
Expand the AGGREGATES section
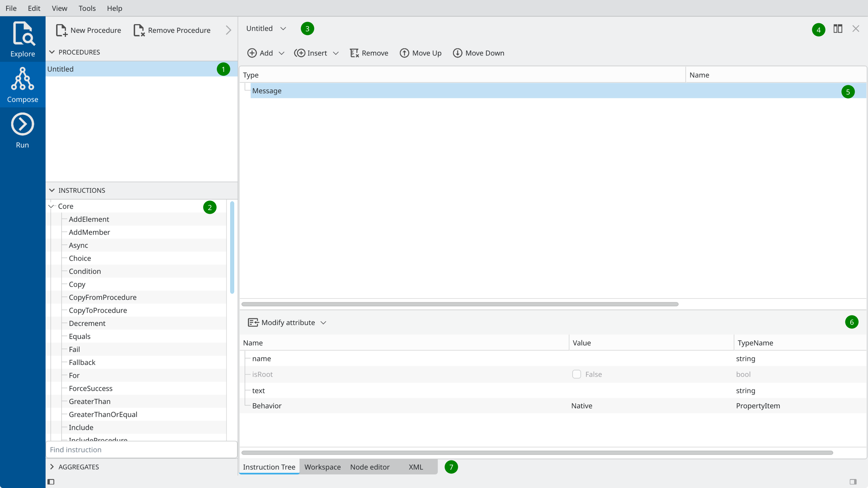tap(52, 467)
